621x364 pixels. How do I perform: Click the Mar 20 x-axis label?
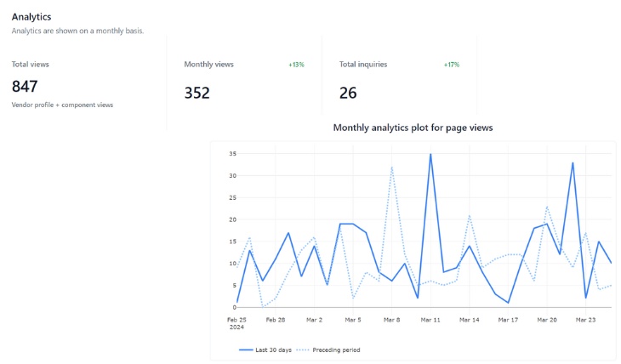547,320
